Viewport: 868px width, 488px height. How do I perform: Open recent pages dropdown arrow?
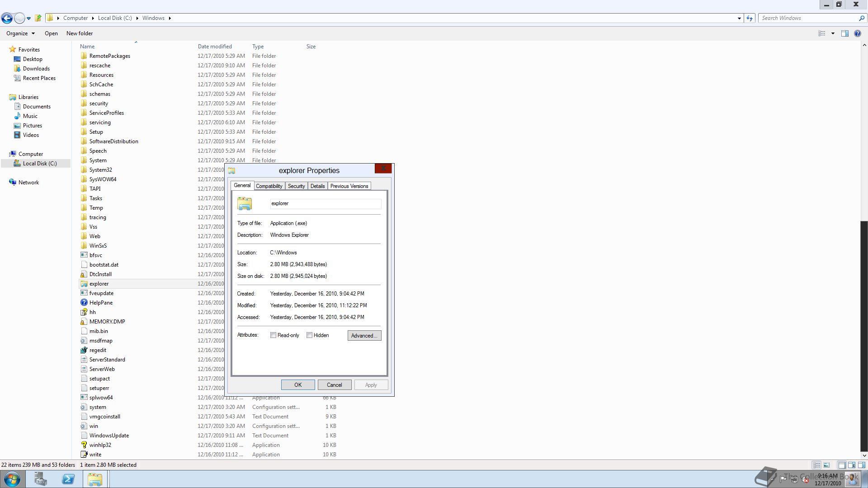coord(28,19)
